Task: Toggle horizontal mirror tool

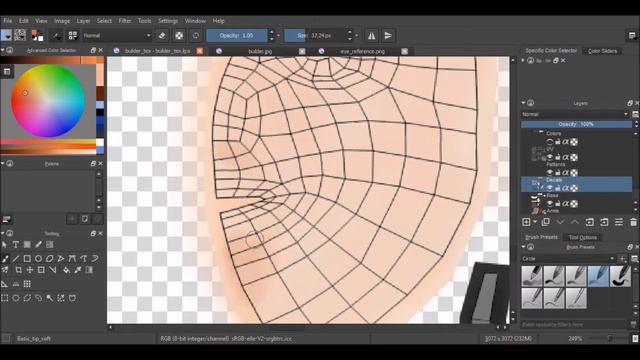Action: click(x=371, y=36)
